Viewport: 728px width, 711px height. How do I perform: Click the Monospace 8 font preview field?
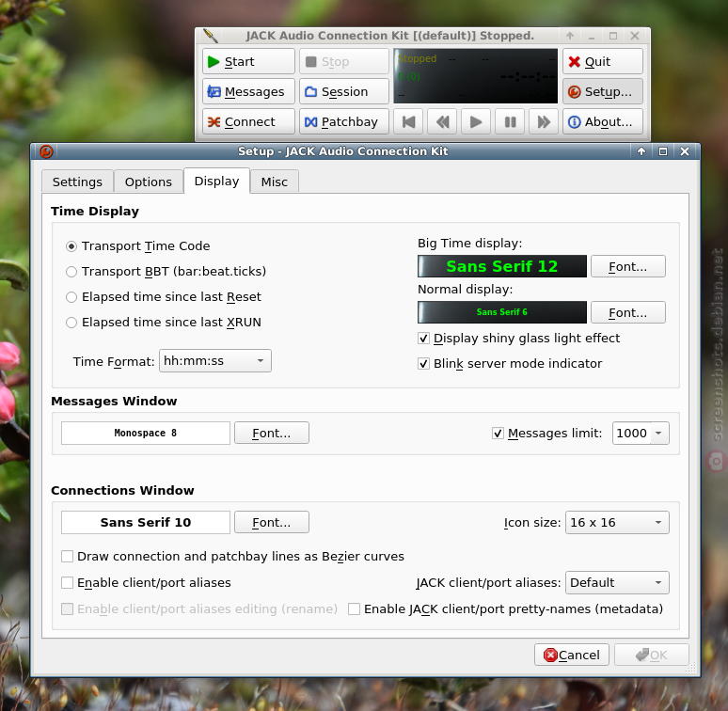146,433
